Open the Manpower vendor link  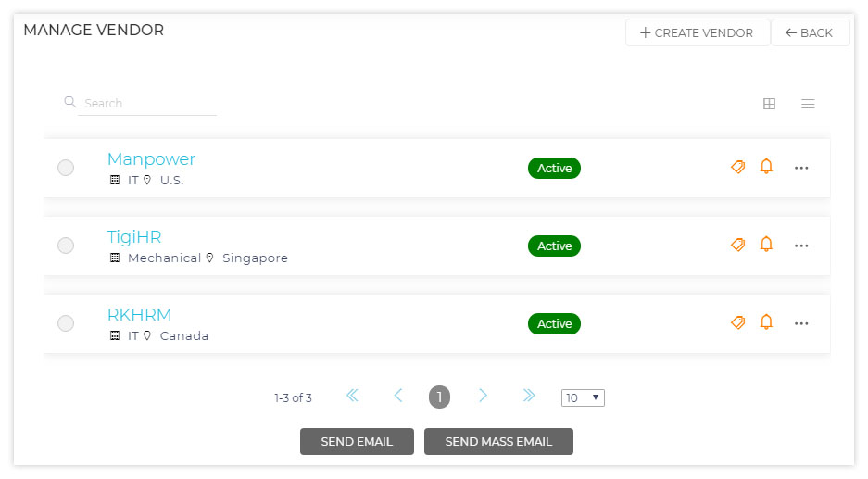[x=151, y=159]
